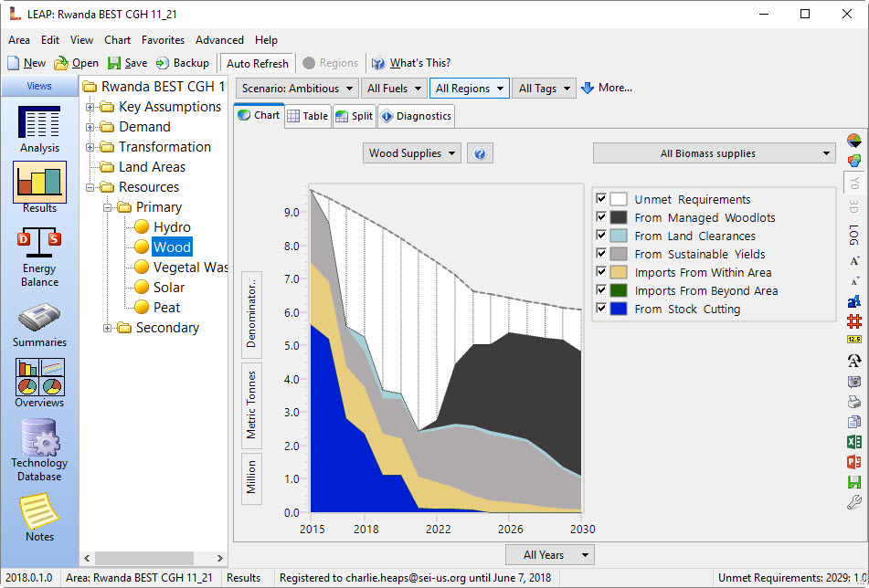Click the camera snapshot icon
The width and height of the screenshot is (869, 588).
point(854,382)
